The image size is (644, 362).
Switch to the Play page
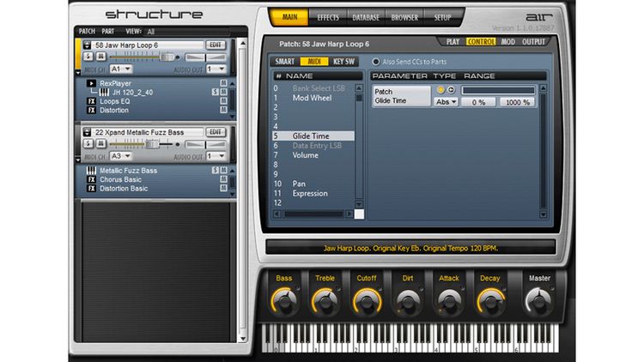(x=453, y=42)
